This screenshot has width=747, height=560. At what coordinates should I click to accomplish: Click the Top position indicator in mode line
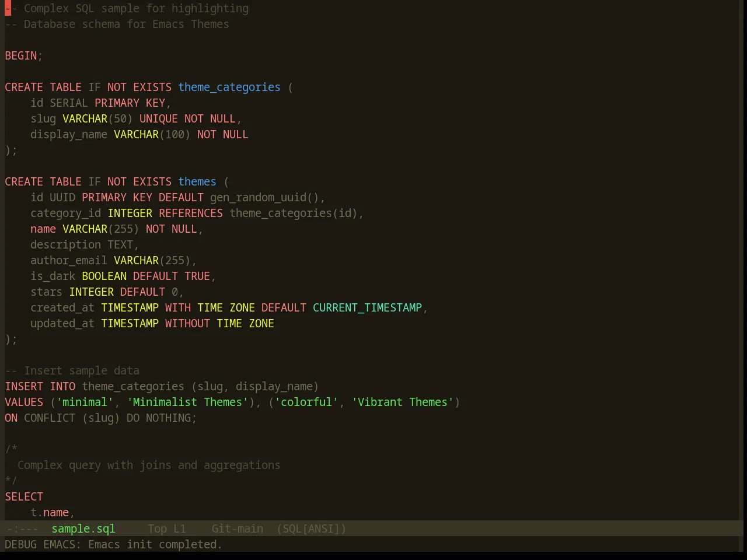(x=158, y=528)
